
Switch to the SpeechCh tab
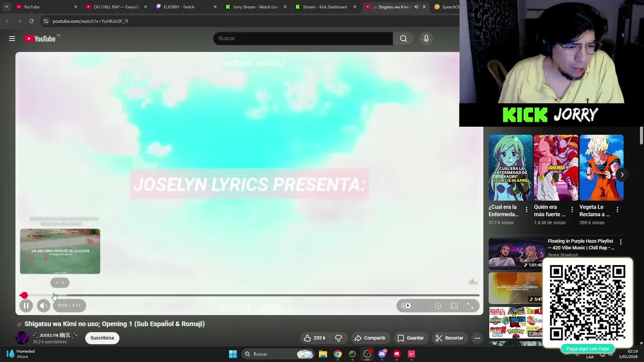point(446,7)
